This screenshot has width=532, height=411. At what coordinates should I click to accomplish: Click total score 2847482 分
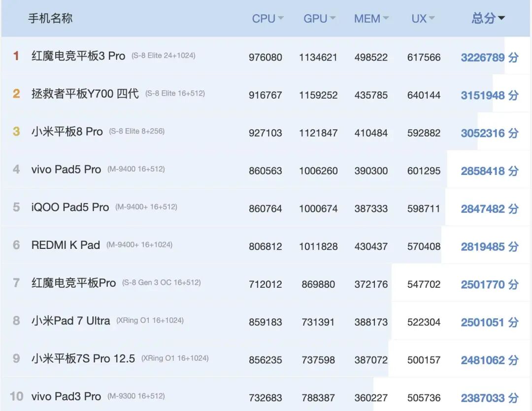[490, 209]
